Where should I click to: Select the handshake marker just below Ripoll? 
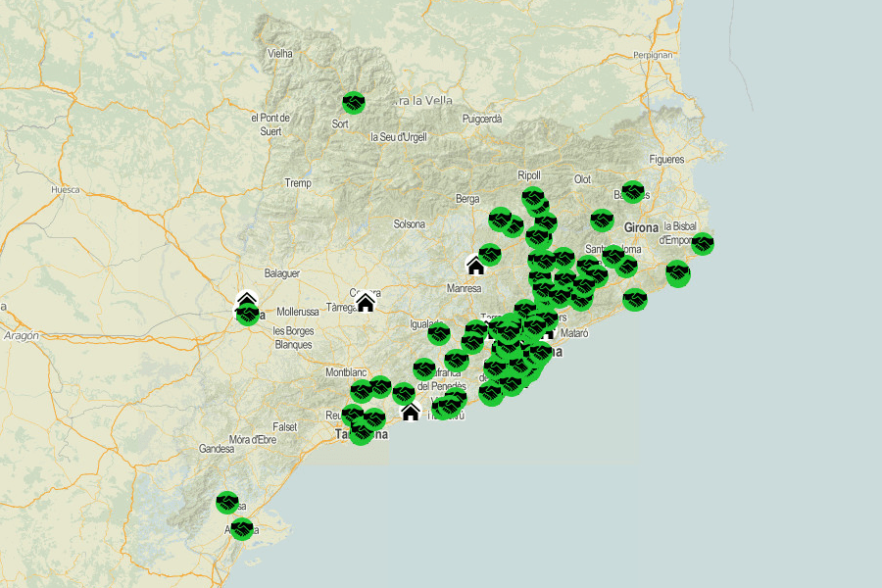point(532,197)
